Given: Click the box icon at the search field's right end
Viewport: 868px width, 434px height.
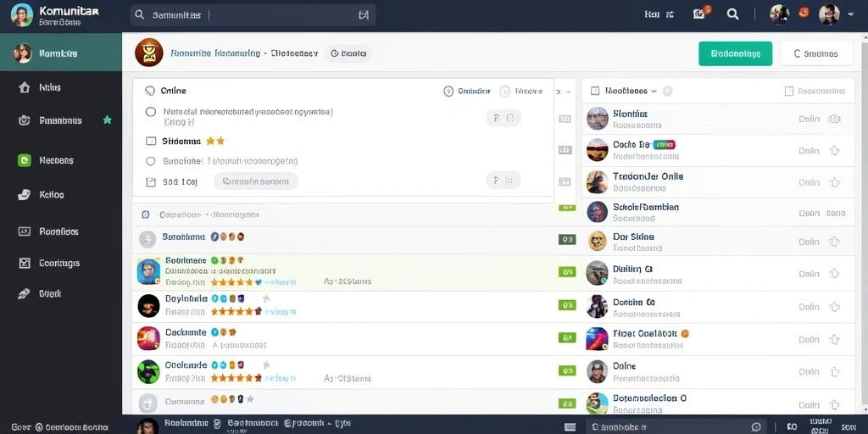Looking at the screenshot, I should tap(364, 15).
